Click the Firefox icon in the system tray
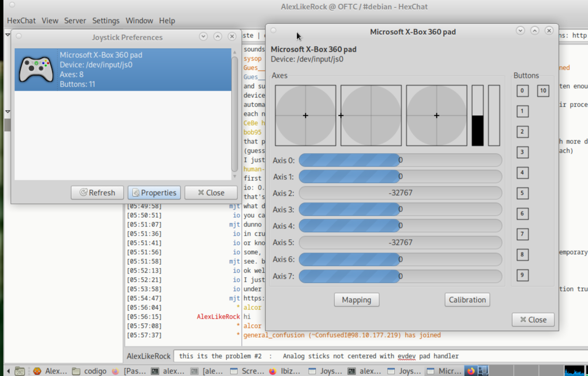 point(471,371)
